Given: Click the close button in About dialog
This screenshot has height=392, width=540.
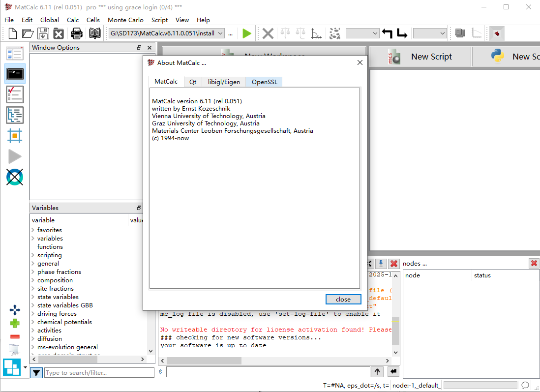Looking at the screenshot, I should (x=343, y=300).
